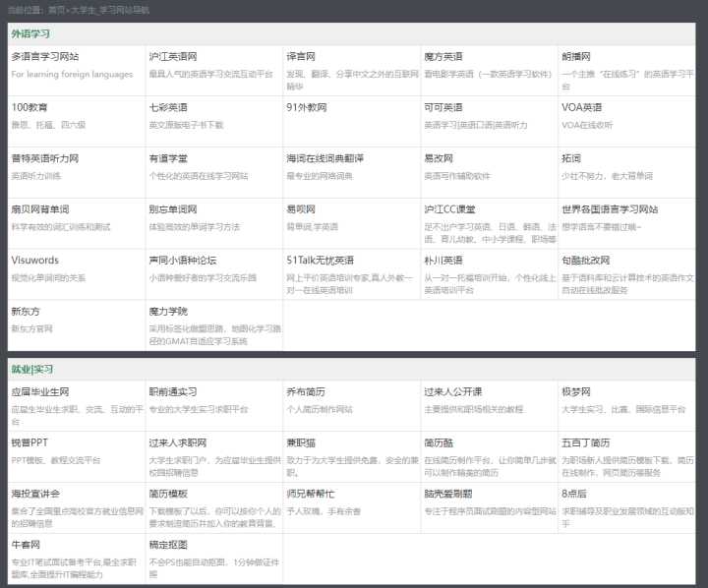Viewport: 708px width, 588px height.
Task: Open the 乔布简历 link
Action: pos(306,391)
